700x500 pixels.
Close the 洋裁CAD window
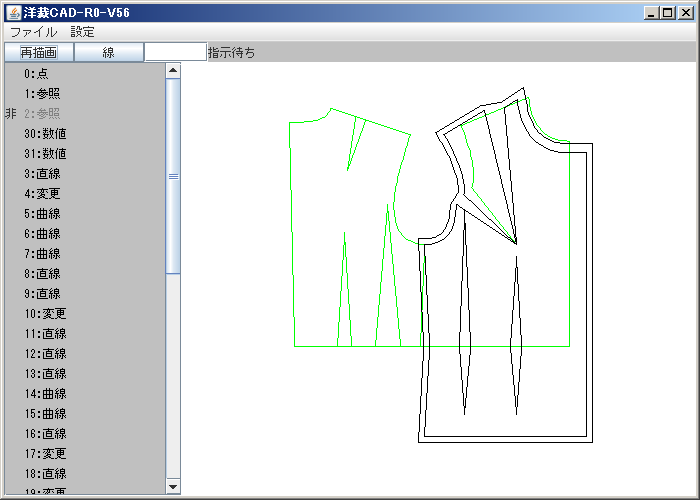685,13
